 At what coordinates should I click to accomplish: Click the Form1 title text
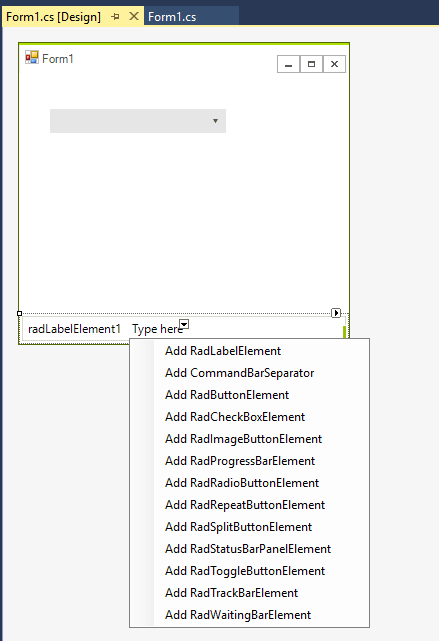[58, 59]
